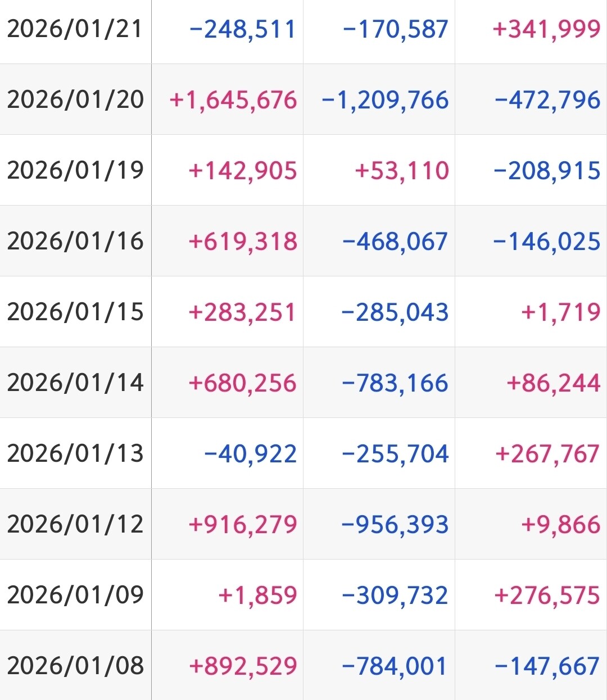607x700 pixels.
Task: Tap the 2026/01/19 date cell
Action: pos(75,170)
